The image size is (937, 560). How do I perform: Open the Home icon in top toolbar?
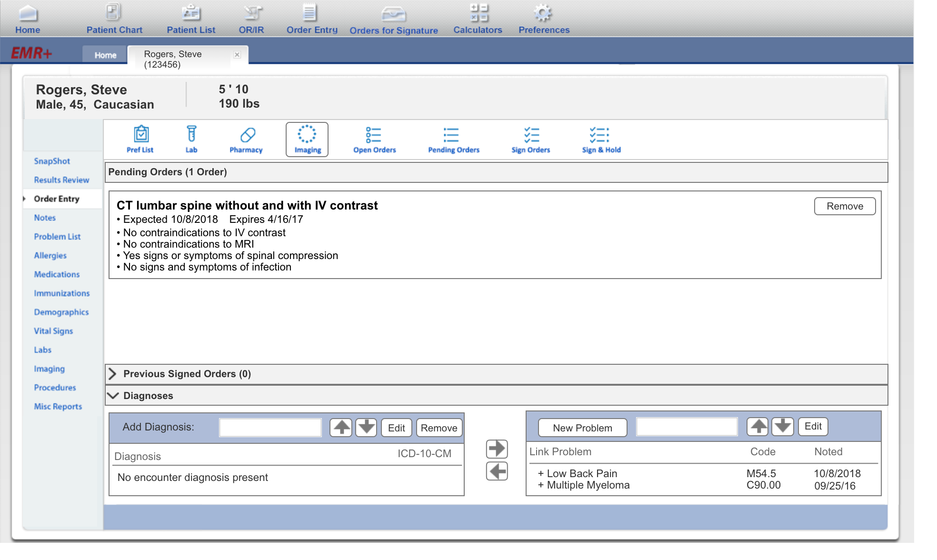pos(28,19)
